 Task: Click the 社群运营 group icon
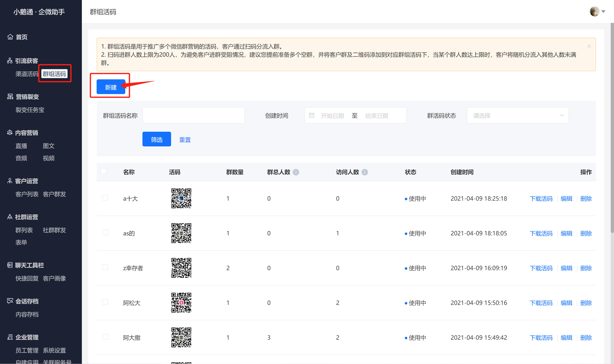(10, 217)
